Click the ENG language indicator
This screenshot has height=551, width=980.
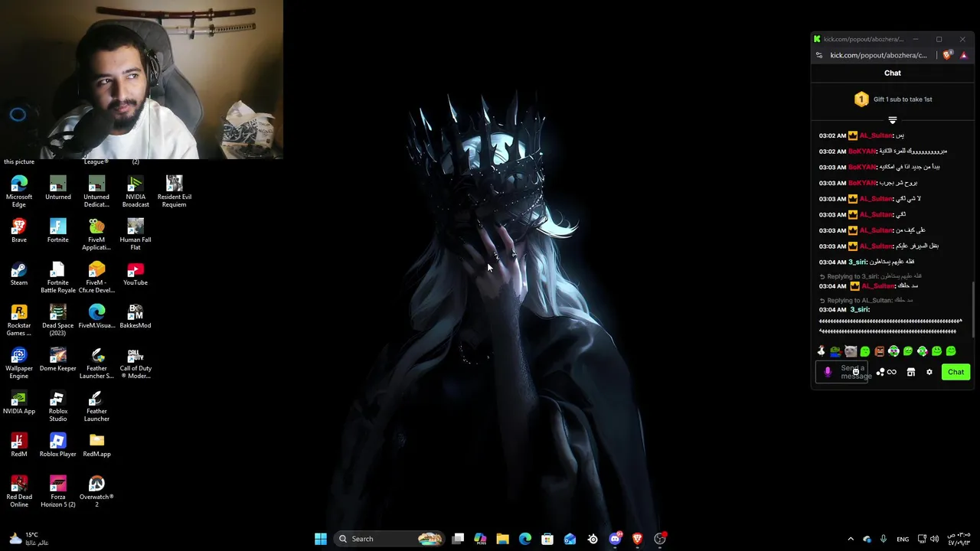point(903,539)
